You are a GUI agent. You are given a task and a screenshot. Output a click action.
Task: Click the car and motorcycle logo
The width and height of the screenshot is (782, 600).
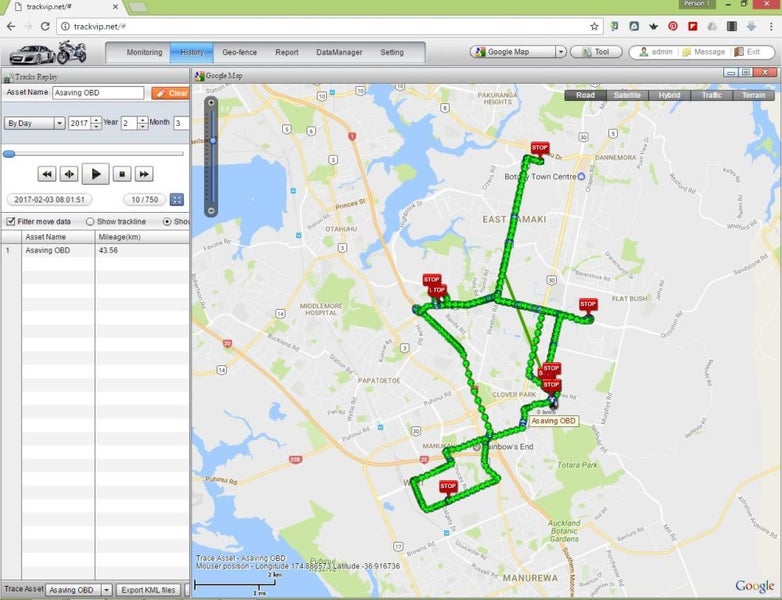pyautogui.click(x=48, y=52)
